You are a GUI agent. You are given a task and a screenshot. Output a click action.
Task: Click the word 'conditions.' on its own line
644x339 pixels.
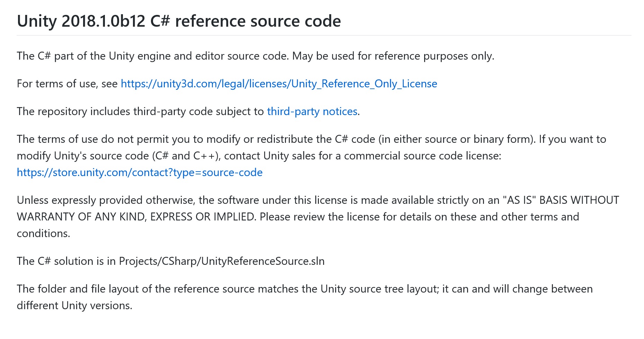pyautogui.click(x=43, y=234)
